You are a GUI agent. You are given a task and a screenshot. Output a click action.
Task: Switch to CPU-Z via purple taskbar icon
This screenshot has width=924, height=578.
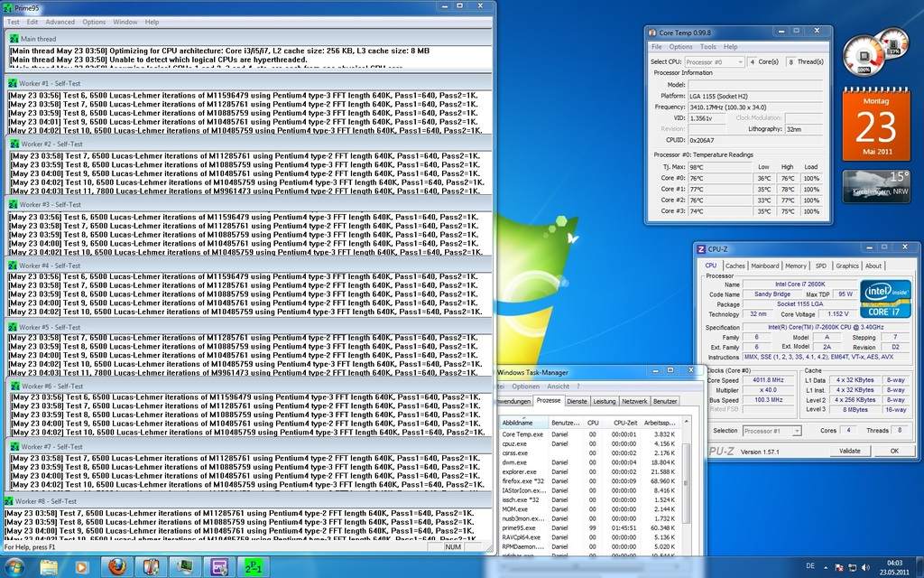[220, 567]
